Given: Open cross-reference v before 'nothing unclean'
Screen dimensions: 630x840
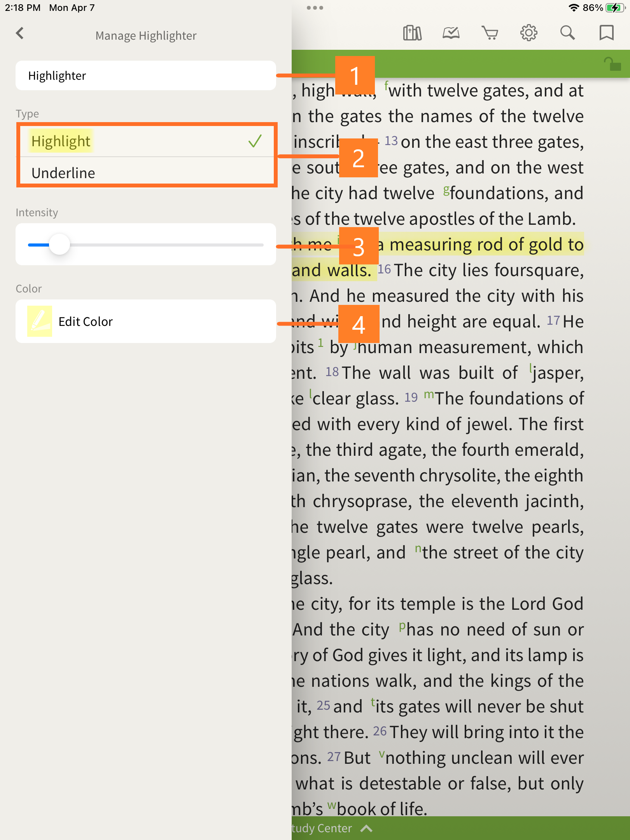Looking at the screenshot, I should point(382,754).
